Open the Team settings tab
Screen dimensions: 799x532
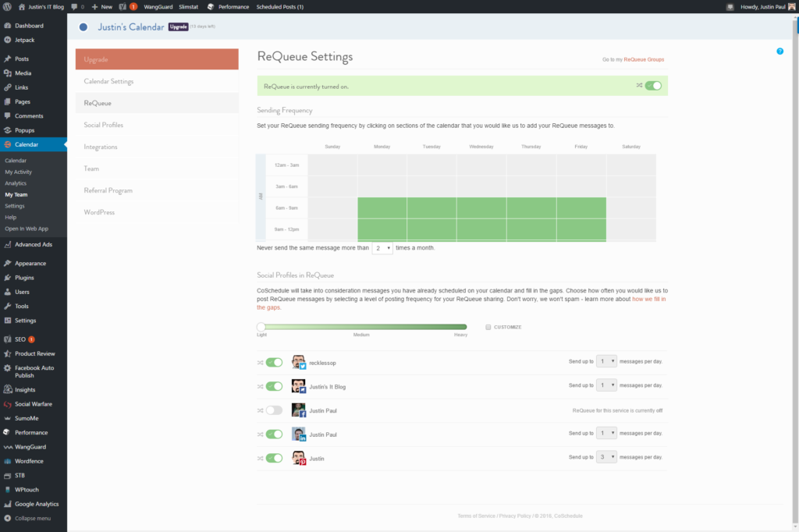tap(157, 168)
